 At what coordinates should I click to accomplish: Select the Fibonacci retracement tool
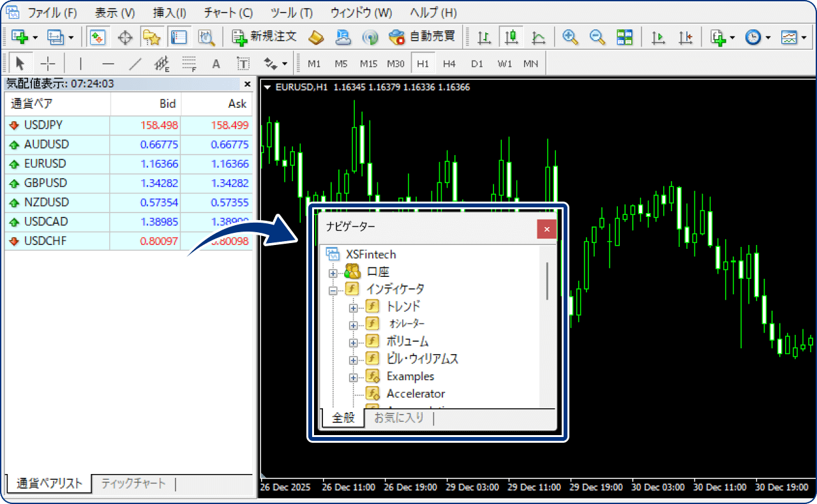pos(188,64)
